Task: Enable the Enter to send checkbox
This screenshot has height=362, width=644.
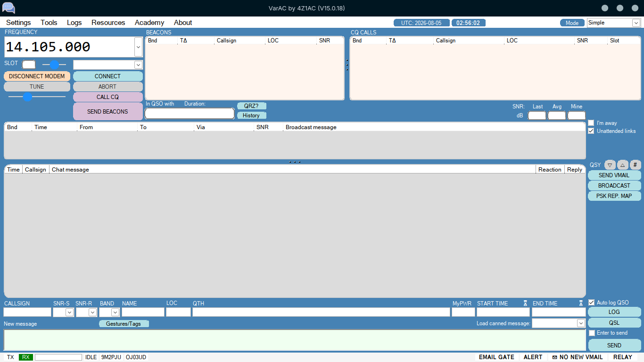Action: point(592,333)
